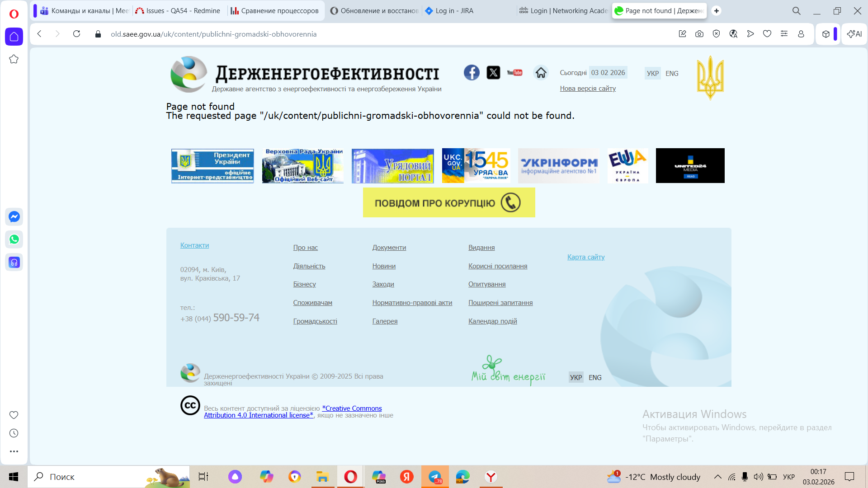The image size is (868, 488).
Task: Reload the page with refresh button
Action: (76, 34)
